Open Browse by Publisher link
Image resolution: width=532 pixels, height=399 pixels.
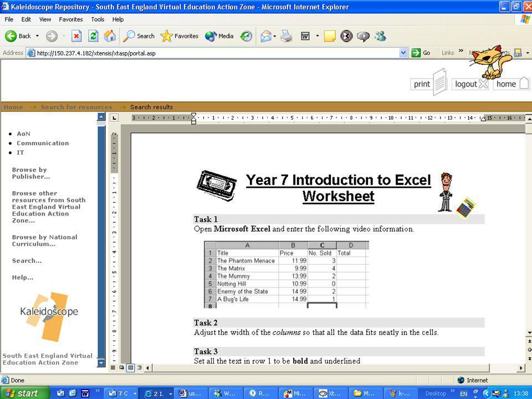pyautogui.click(x=31, y=173)
